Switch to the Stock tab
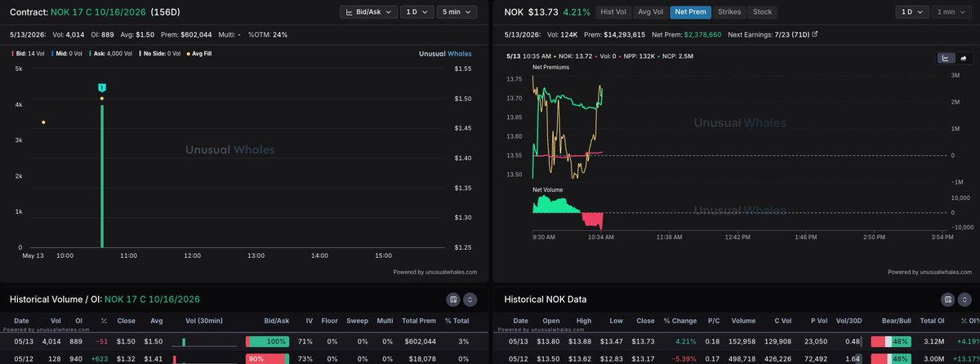The height and width of the screenshot is (364, 980). pyautogui.click(x=762, y=12)
